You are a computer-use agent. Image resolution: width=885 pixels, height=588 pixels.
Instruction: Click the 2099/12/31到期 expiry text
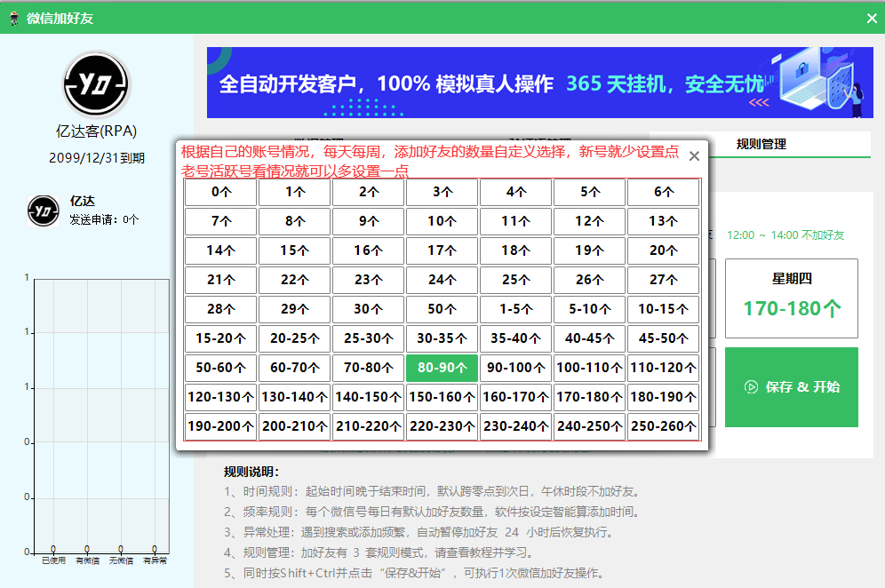click(x=97, y=158)
